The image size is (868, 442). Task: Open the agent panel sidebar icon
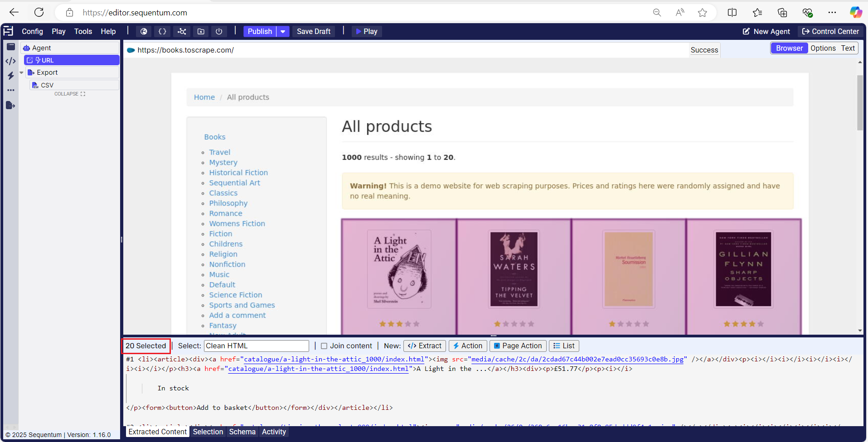(x=11, y=47)
